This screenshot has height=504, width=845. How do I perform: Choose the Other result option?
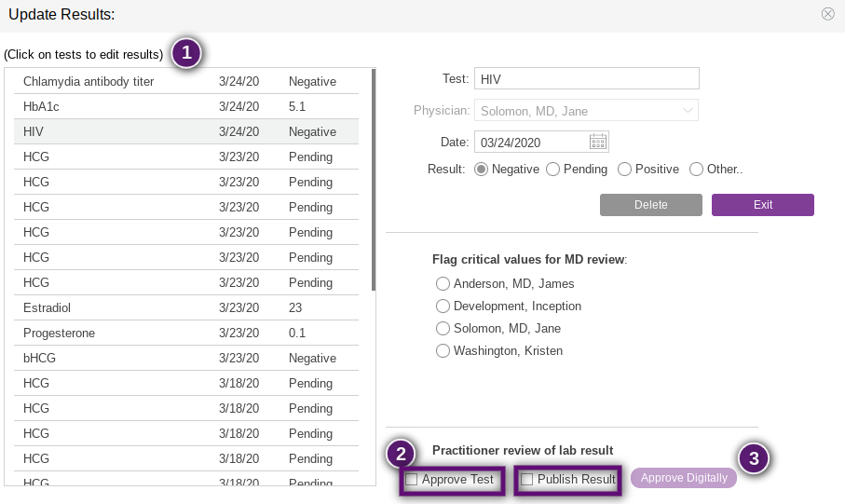pos(696,170)
